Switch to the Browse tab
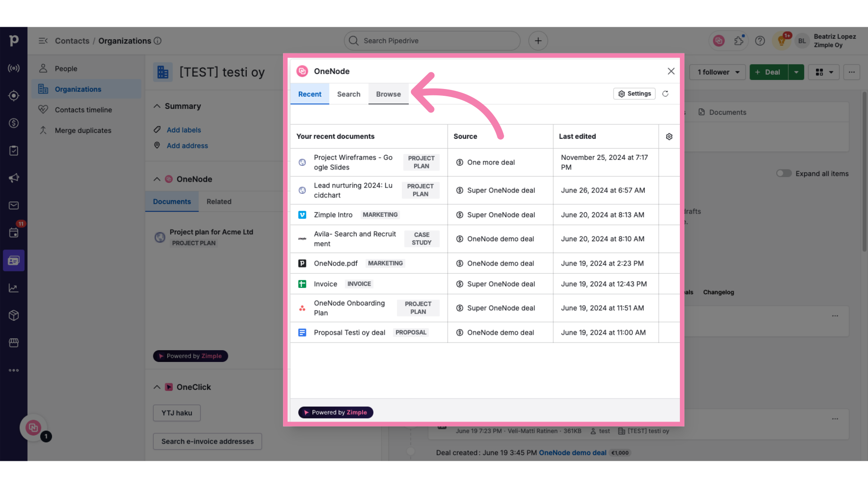868x488 pixels. [x=388, y=94]
